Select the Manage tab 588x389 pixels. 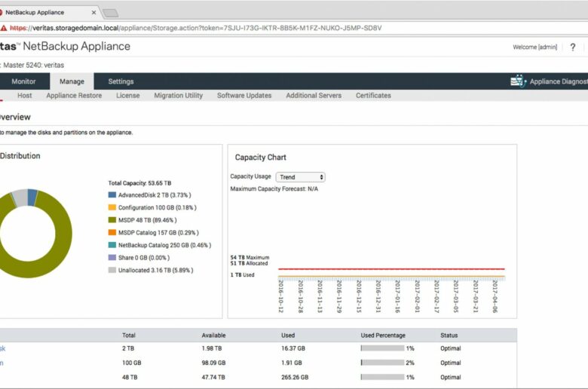[72, 81]
